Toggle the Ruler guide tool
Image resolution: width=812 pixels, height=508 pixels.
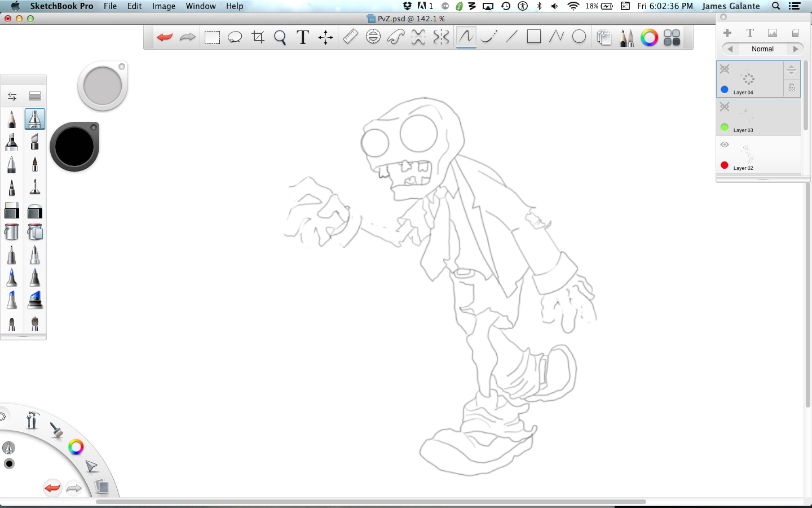click(x=350, y=37)
